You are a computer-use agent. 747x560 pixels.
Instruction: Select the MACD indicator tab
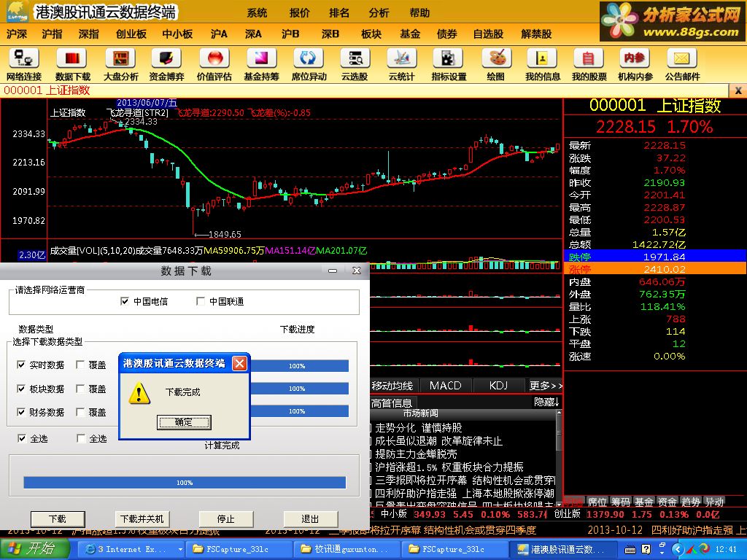click(446, 385)
